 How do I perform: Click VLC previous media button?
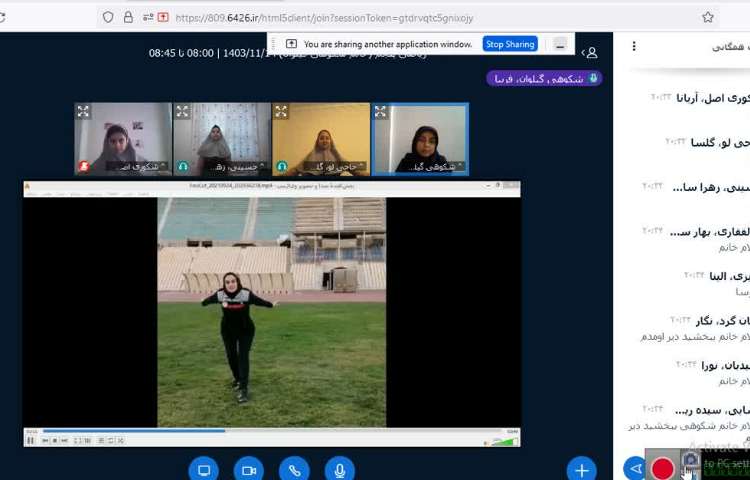45,440
